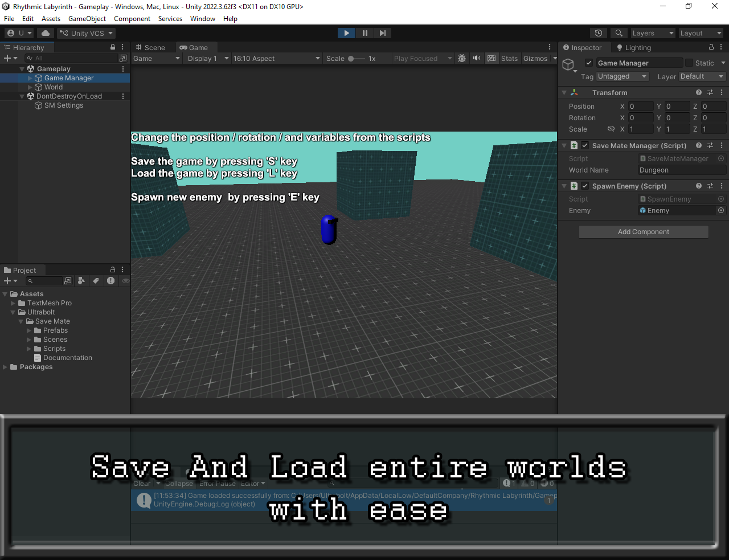Open the Inspector panel more options menu
729x560 pixels.
pyautogui.click(x=721, y=47)
